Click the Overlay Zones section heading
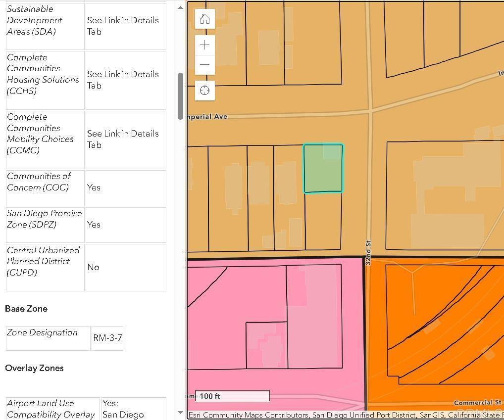 34,368
